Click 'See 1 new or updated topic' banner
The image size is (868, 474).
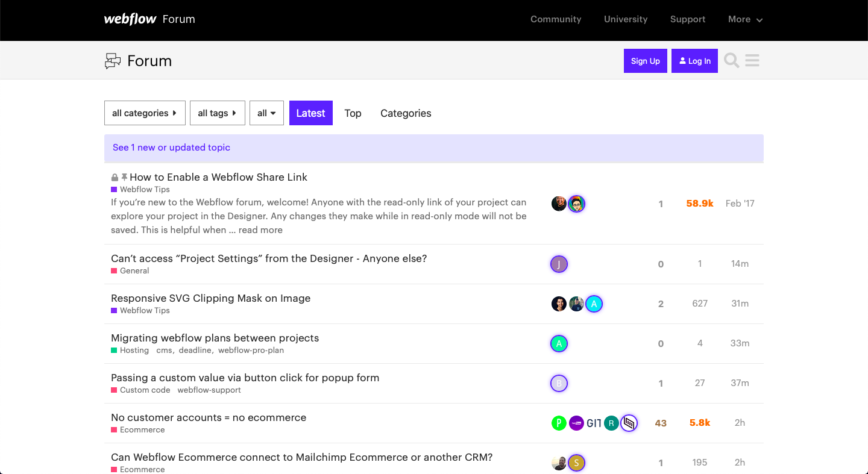(x=434, y=148)
